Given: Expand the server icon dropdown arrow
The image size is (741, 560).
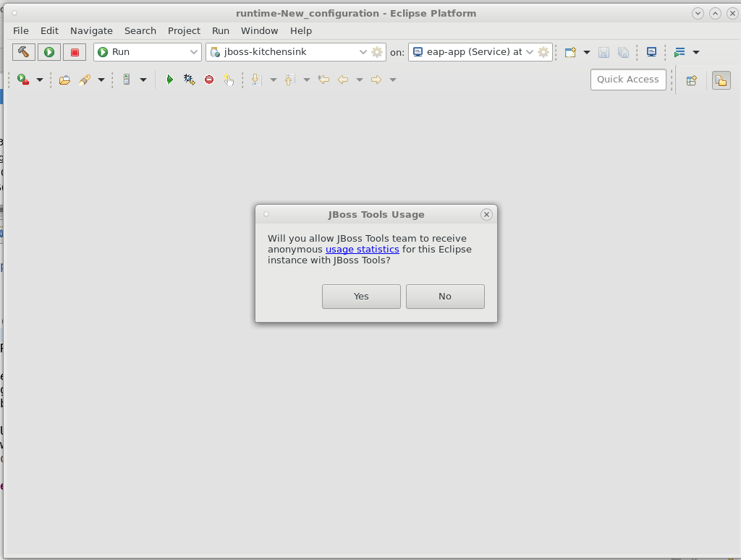Looking at the screenshot, I should [143, 80].
